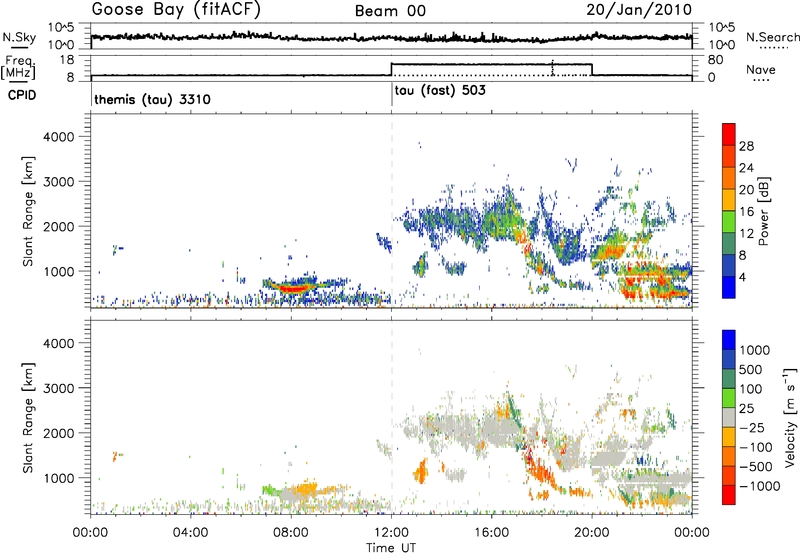Screen dimensions: 800x554
Task: Click the 'Power [dB]' color bar label
Action: (x=763, y=211)
